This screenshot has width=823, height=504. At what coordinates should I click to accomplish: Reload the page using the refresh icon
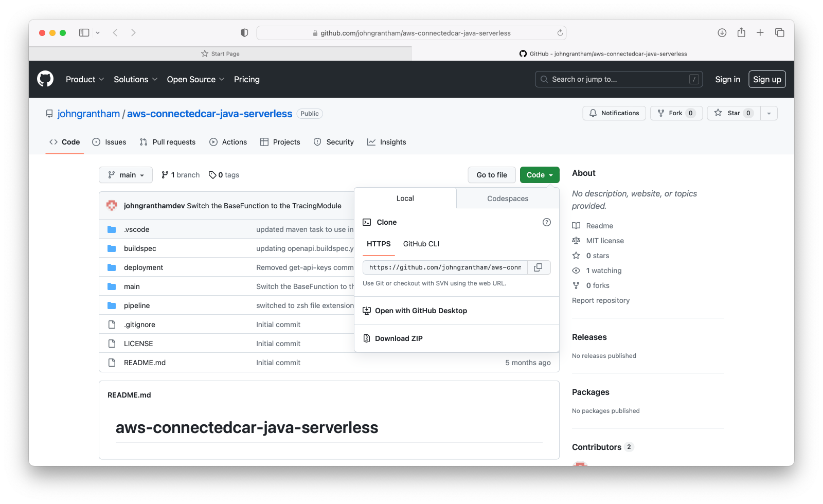[560, 33]
